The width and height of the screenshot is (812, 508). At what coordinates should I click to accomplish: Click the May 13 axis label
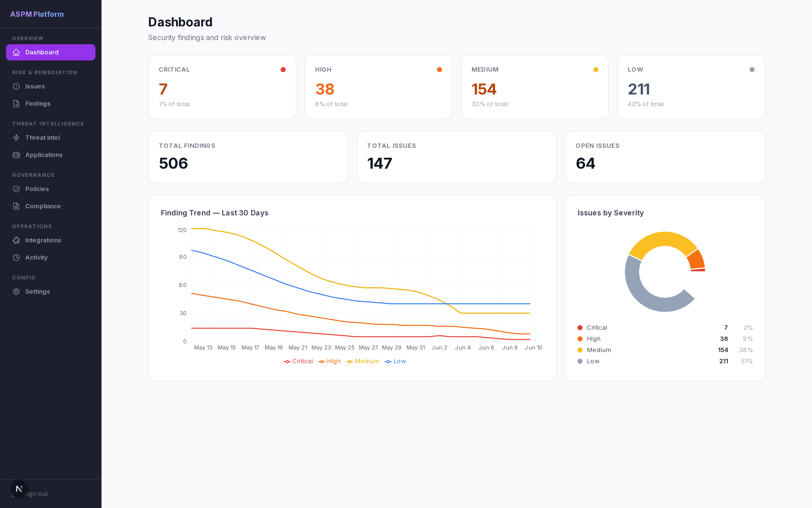coord(203,347)
